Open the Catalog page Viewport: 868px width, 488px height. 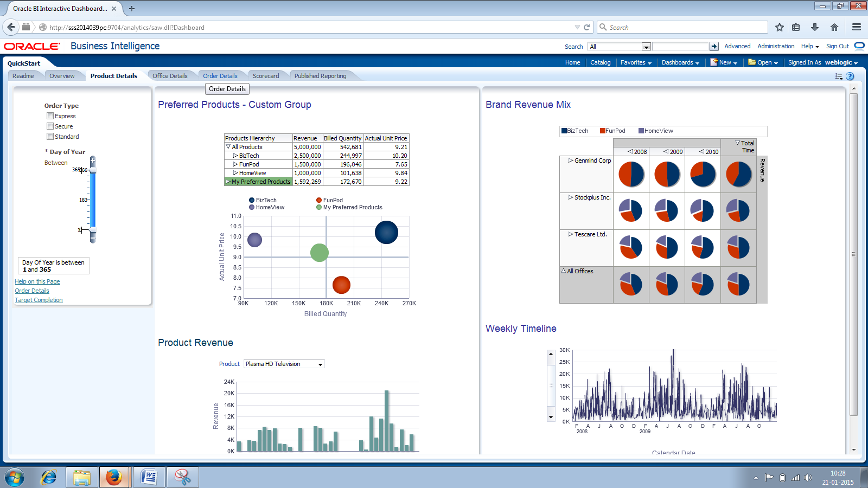click(x=600, y=62)
